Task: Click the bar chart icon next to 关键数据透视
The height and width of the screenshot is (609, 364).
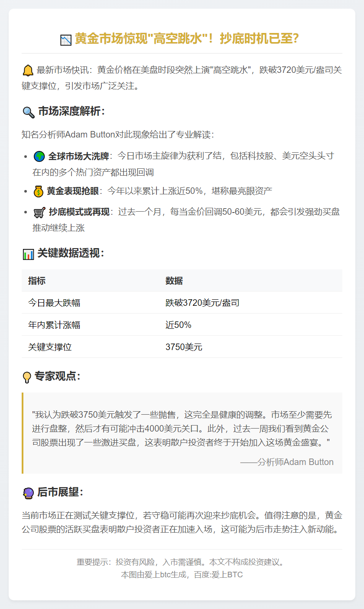Action: point(28,254)
